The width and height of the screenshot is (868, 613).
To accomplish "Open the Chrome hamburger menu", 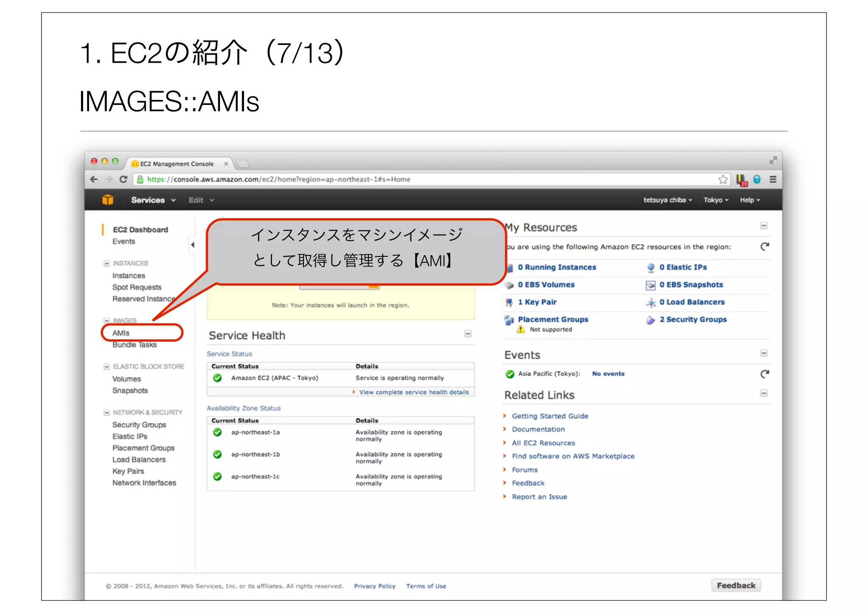I will (773, 179).
